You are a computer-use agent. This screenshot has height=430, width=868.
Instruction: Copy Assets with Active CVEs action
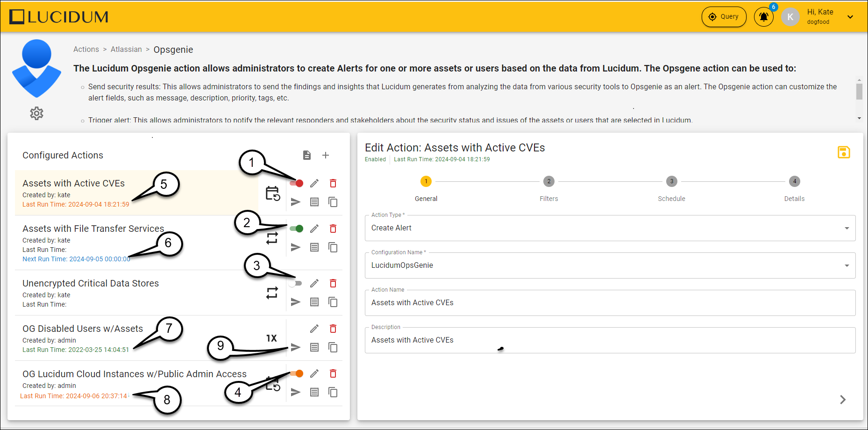(x=333, y=202)
